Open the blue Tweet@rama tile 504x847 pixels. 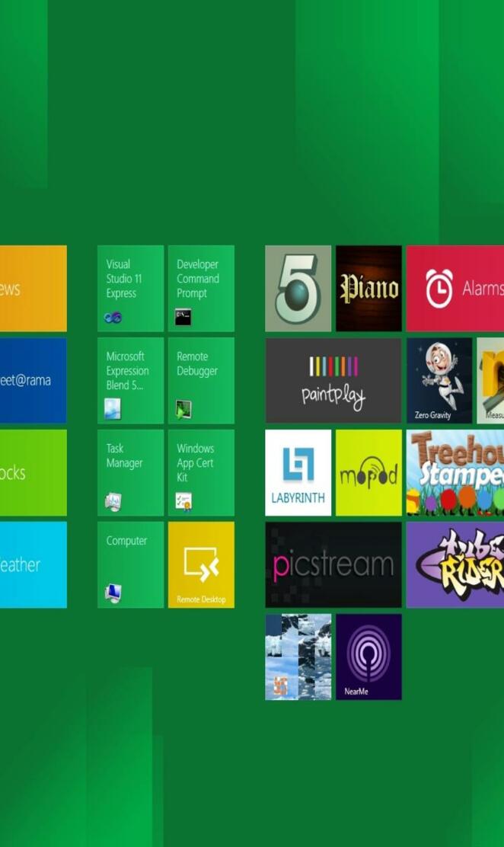point(33,380)
